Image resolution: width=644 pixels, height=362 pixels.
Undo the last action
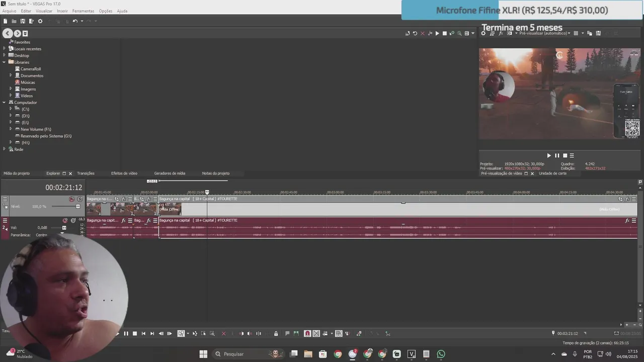point(75,21)
